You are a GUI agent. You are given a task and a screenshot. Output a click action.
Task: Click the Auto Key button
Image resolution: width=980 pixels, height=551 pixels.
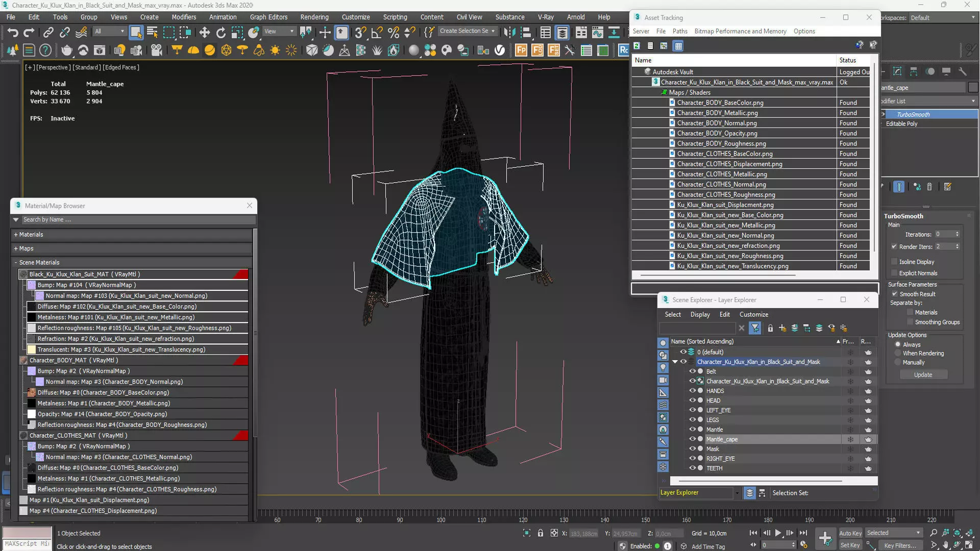pyautogui.click(x=850, y=533)
